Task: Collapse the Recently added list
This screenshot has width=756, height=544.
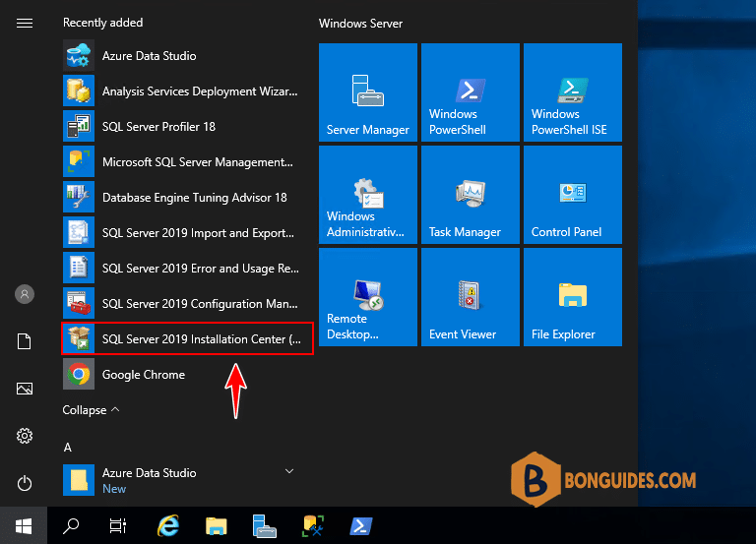Action: [91, 410]
